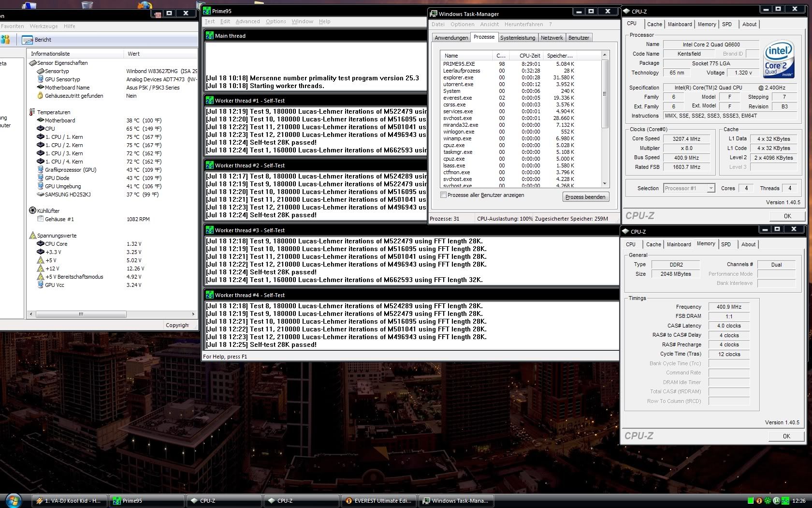
Task: Click the Main thread window icon in Prime95
Action: point(209,35)
